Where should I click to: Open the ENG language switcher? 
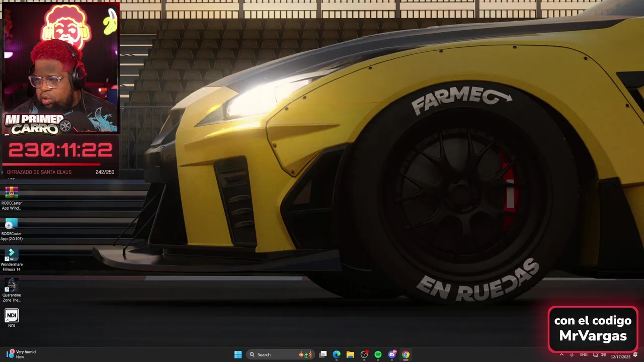click(584, 354)
